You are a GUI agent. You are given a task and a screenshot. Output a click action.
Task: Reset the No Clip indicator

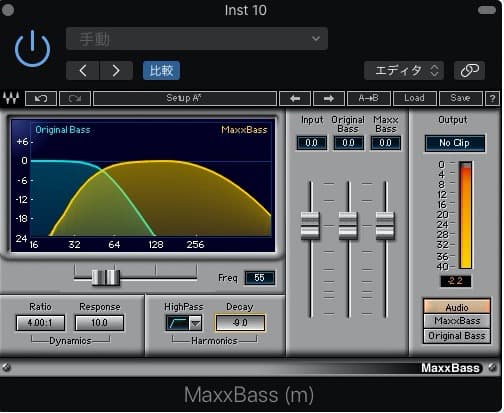454,143
